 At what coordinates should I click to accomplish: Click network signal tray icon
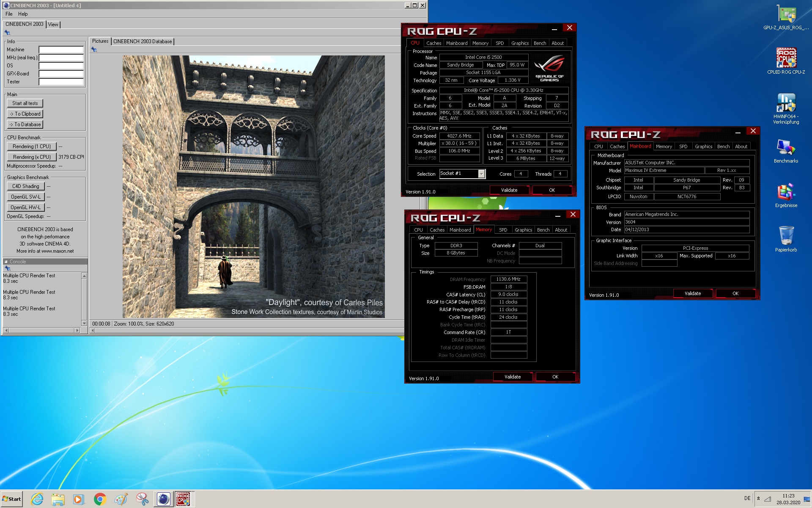coord(767,499)
